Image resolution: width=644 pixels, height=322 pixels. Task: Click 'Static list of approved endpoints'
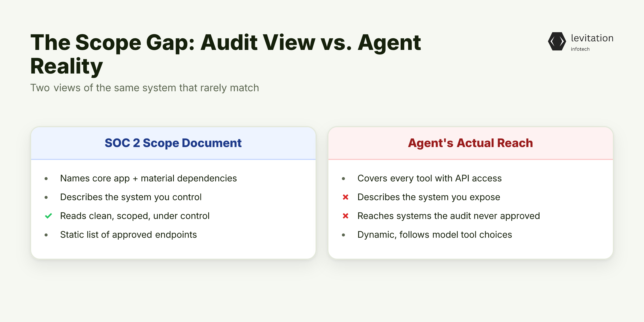129,235
